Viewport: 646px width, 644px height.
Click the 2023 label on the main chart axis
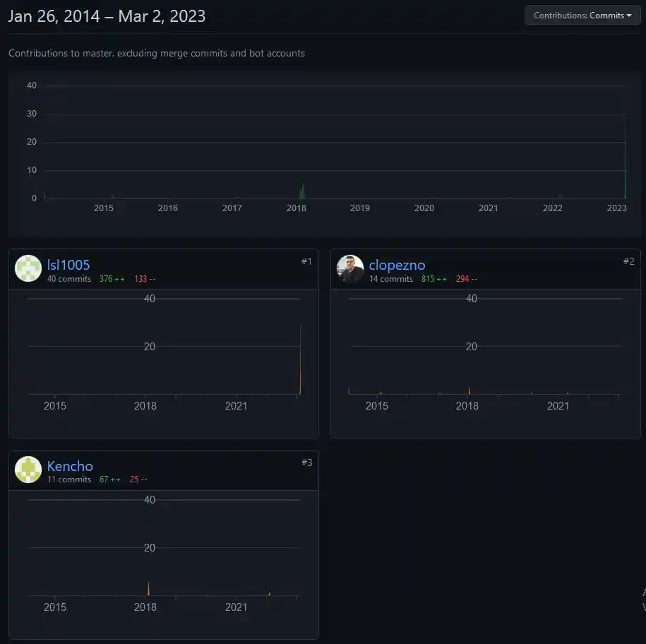[x=617, y=208]
